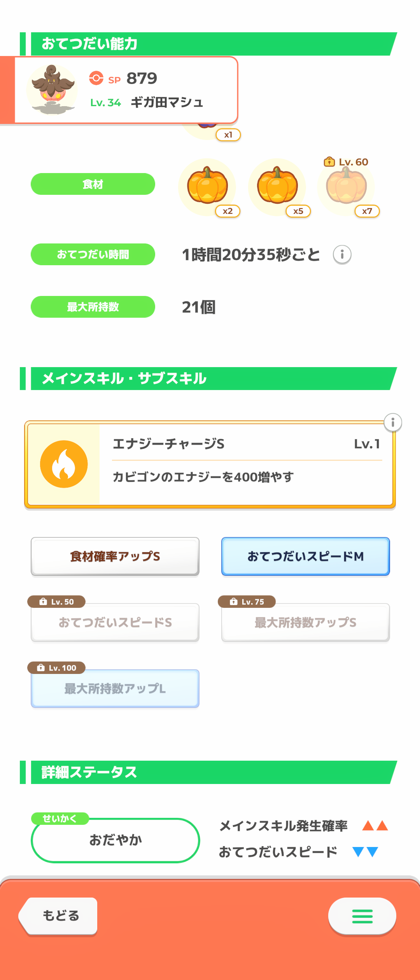420x980 pixels.
Task: Tap the x2 pumpkin ingredient icon
Action: pyautogui.click(x=207, y=186)
